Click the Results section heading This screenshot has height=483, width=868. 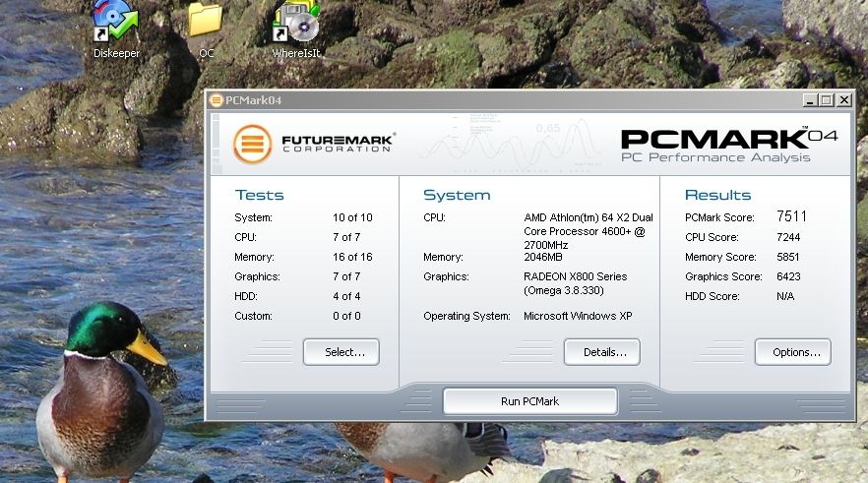click(718, 195)
